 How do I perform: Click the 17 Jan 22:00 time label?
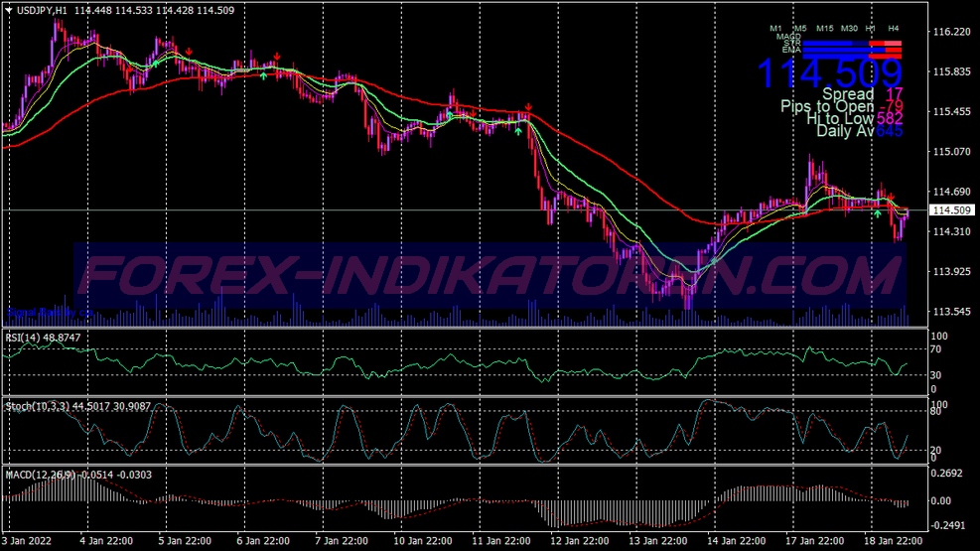pyautogui.click(x=814, y=541)
